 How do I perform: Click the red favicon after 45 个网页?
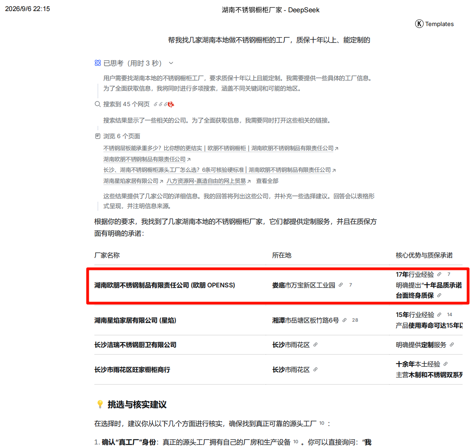pos(171,104)
